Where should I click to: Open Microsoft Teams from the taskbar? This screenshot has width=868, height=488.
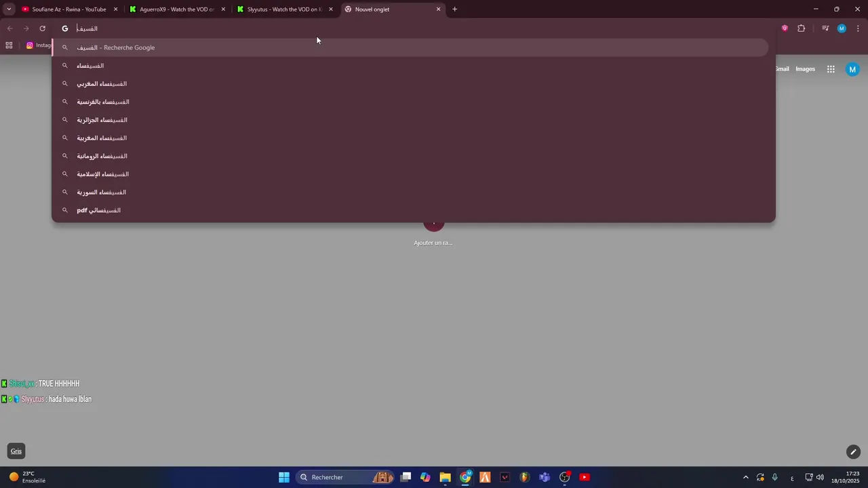click(x=545, y=477)
